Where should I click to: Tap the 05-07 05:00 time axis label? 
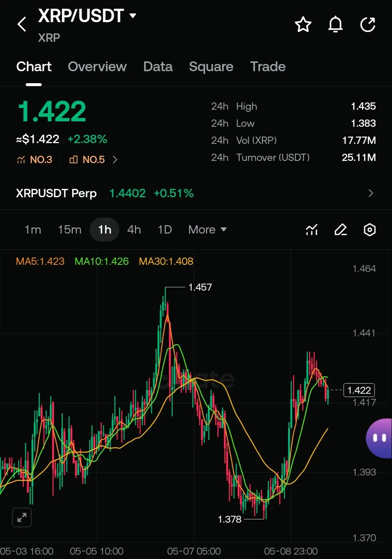coord(194,551)
